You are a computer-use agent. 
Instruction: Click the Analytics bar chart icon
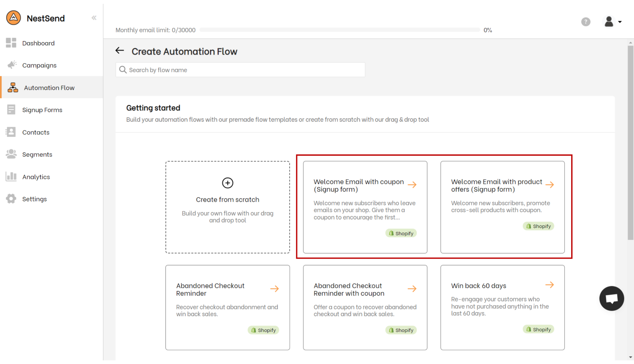coord(11,177)
